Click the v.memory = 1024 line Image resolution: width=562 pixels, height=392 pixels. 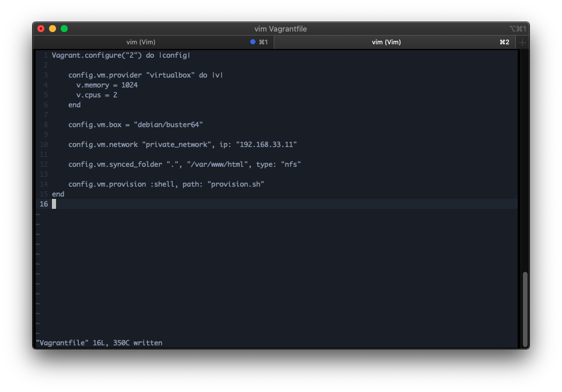tap(107, 85)
